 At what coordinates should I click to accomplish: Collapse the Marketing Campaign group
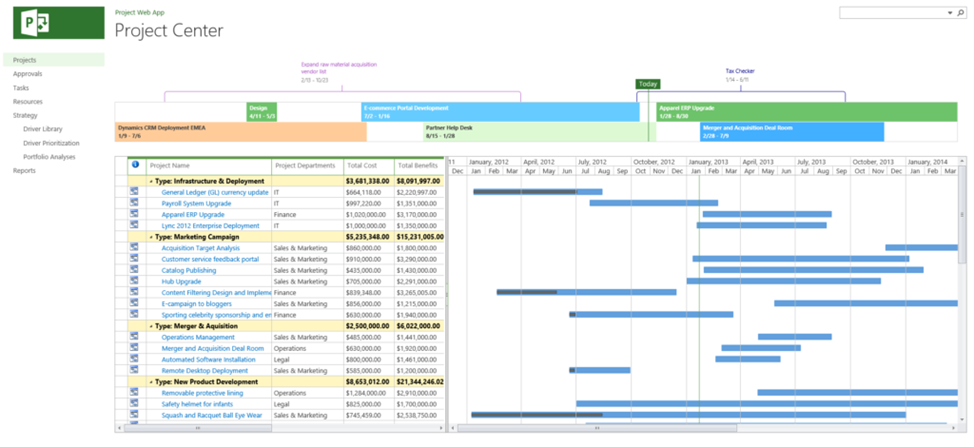coord(151,237)
